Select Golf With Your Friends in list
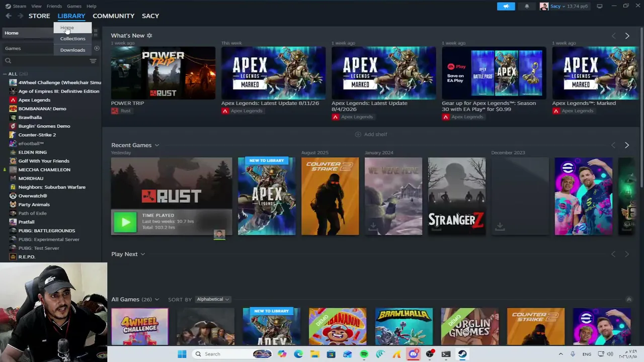The image size is (644, 362). (x=44, y=161)
